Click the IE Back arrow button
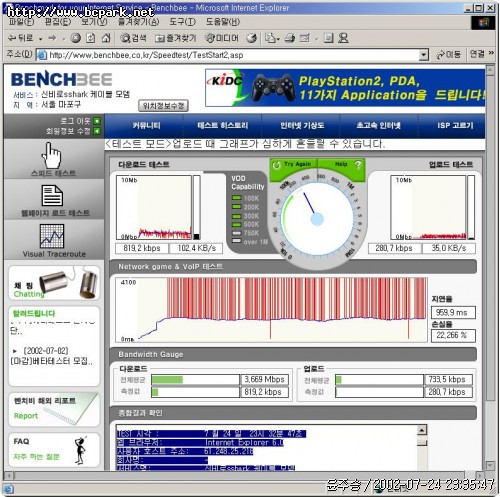Screen dimensions: 500x497 point(20,38)
